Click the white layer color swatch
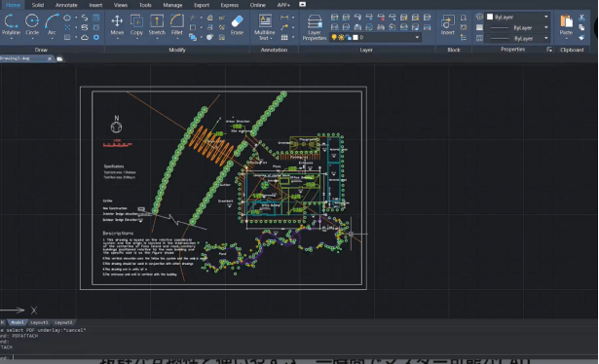Screen dimensions: 599x364 click(x=356, y=37)
